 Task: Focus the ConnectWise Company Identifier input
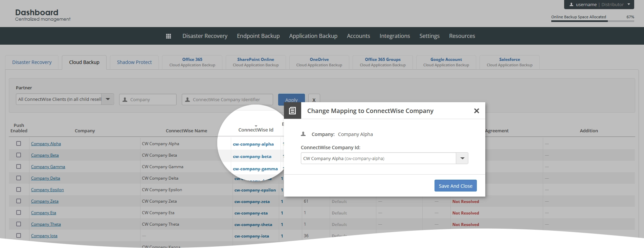(227, 99)
